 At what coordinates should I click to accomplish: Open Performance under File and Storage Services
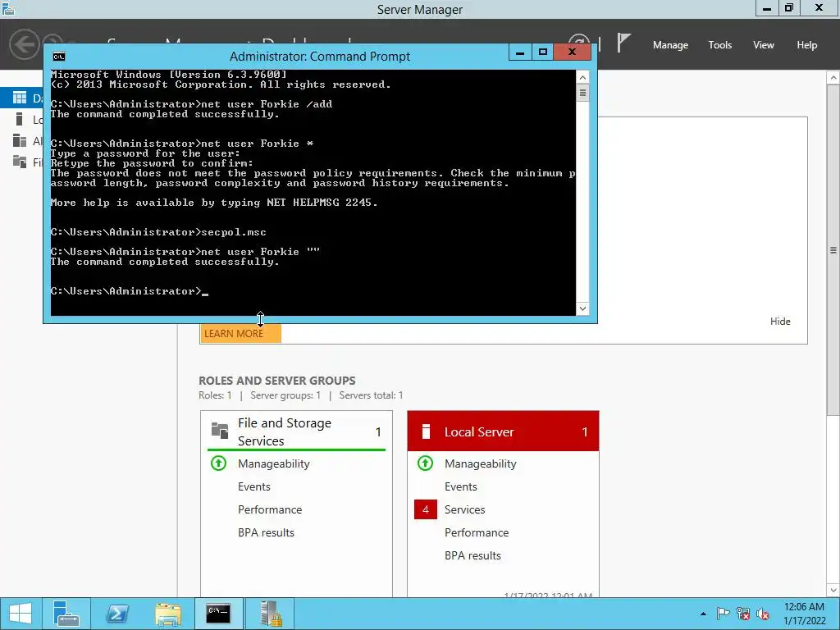click(x=270, y=509)
